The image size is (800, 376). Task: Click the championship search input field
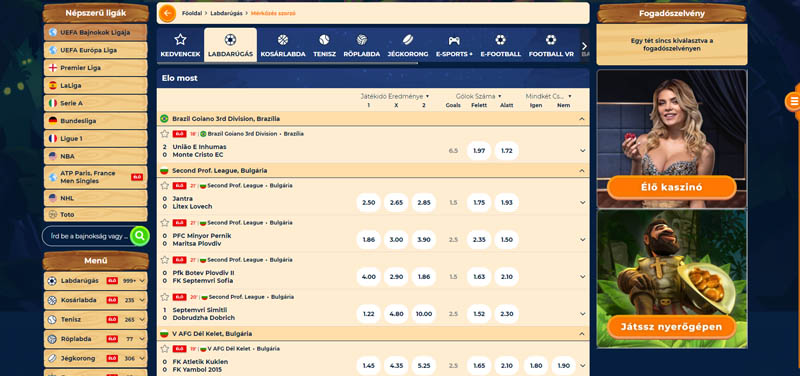point(86,236)
